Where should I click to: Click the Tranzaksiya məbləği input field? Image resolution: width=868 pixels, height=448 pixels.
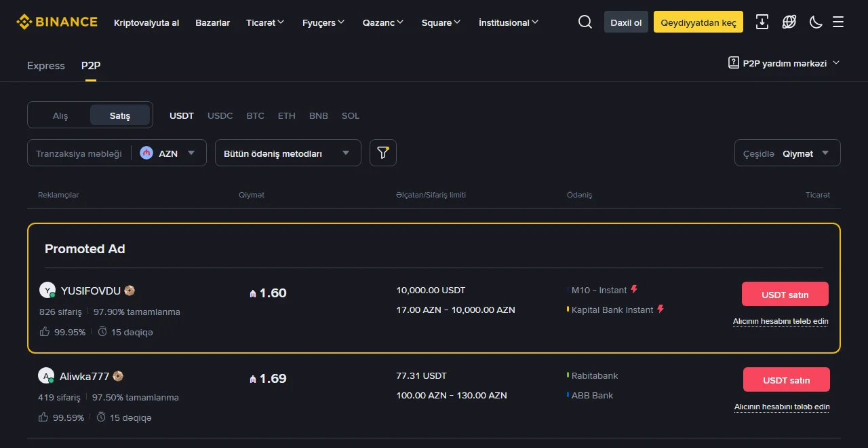79,153
